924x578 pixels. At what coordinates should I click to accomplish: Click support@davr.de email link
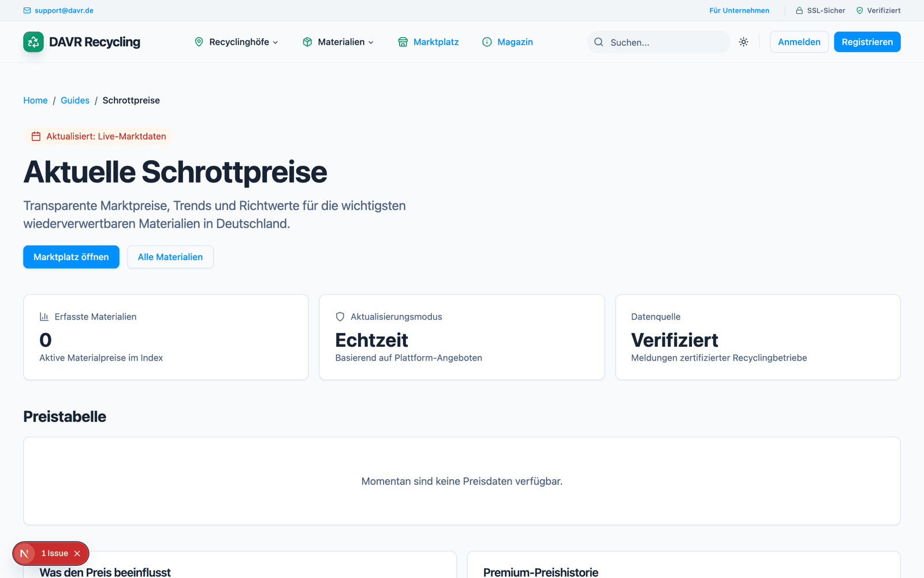click(x=64, y=10)
